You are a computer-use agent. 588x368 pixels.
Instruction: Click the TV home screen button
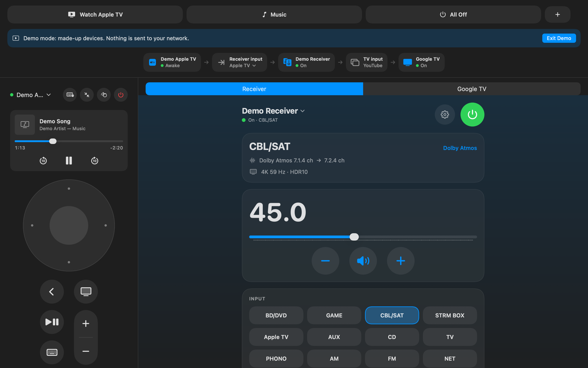[x=86, y=292]
